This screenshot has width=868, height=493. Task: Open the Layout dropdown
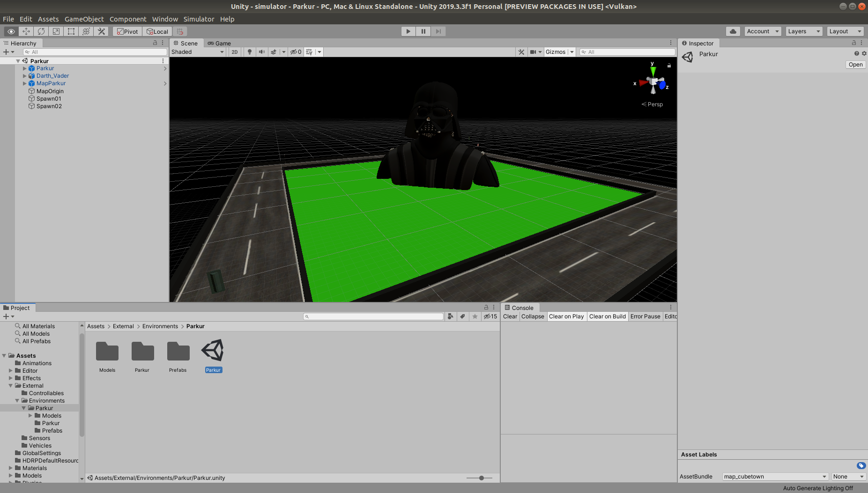click(x=845, y=31)
